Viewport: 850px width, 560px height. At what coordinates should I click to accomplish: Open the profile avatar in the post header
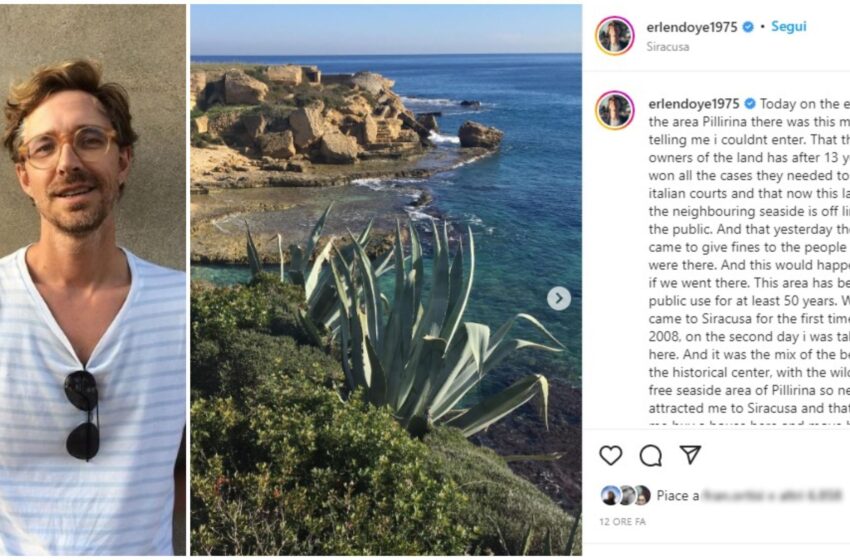614,35
